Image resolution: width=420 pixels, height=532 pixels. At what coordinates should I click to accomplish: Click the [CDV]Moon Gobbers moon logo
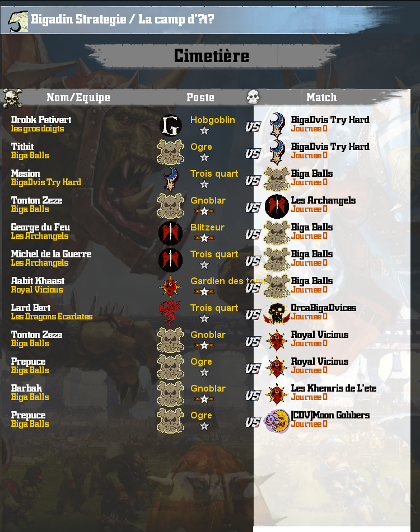tap(277, 421)
